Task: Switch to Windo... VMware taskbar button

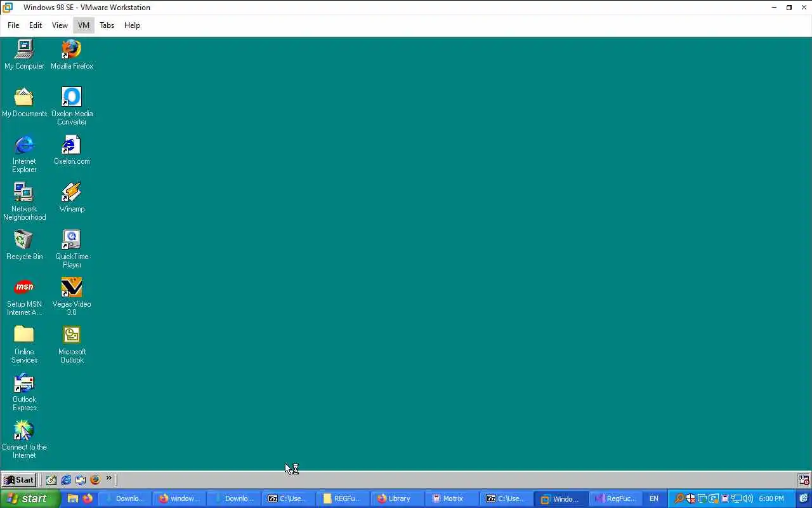Action: 561,498
